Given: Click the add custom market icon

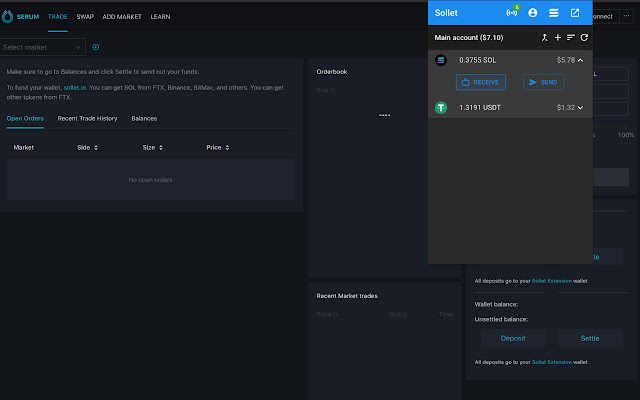Looking at the screenshot, I should tap(96, 47).
